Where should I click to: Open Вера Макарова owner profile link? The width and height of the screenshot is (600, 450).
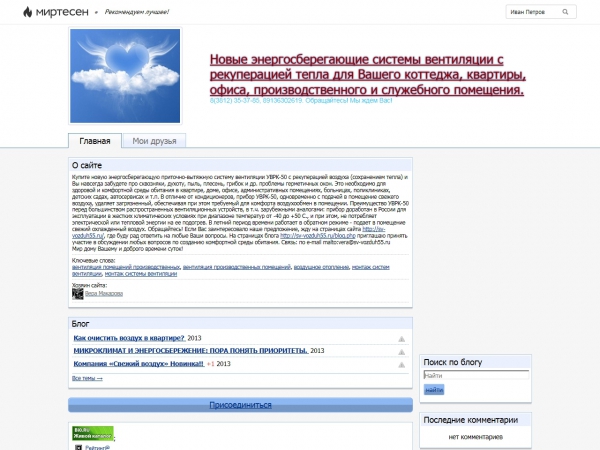coord(104,293)
